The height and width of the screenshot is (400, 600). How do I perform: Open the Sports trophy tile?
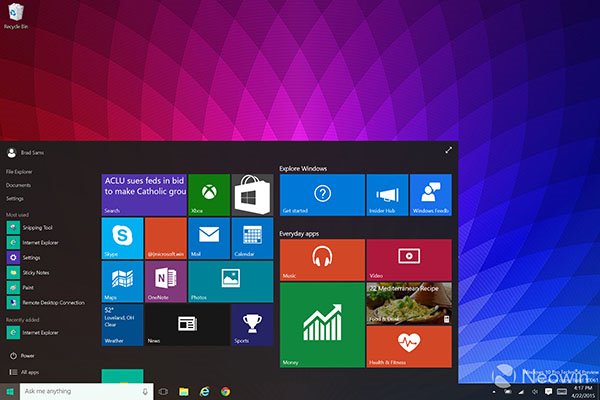(253, 325)
